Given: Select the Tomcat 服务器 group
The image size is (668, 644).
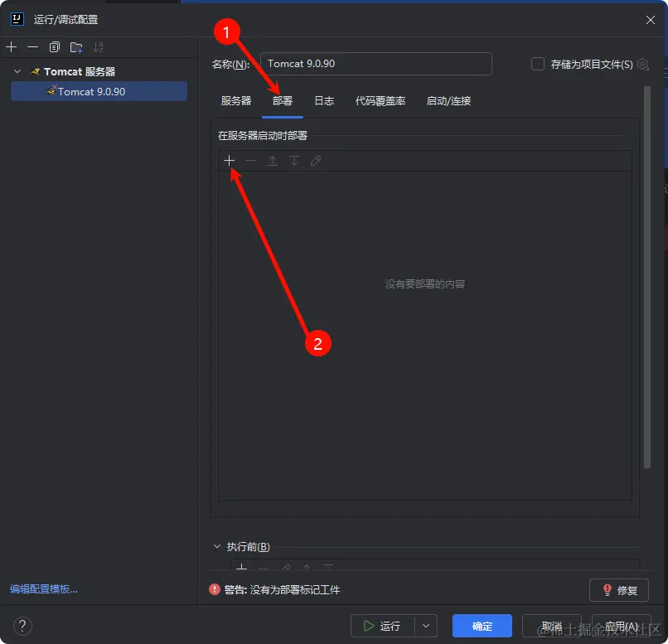Looking at the screenshot, I should pyautogui.click(x=80, y=71).
